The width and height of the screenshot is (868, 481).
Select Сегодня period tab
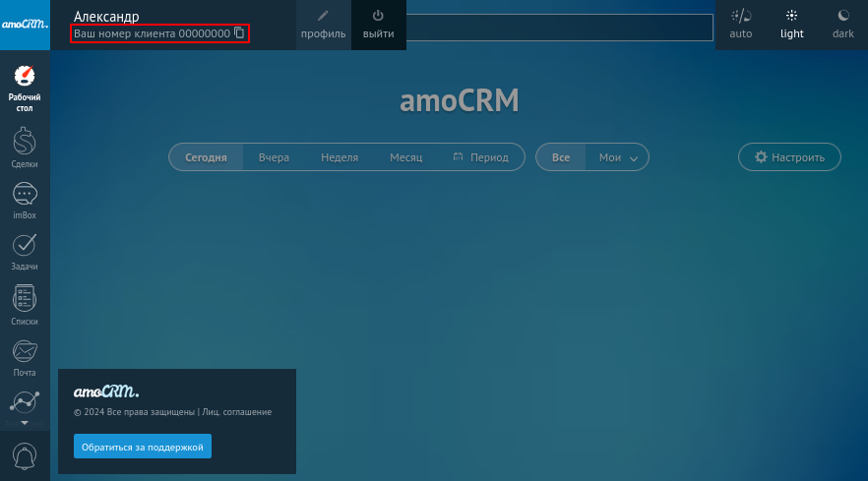(206, 157)
